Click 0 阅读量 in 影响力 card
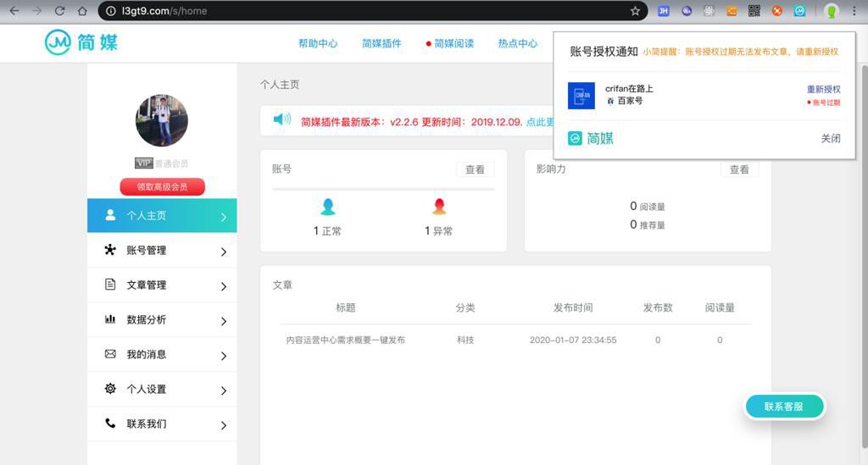Viewport: 868px width, 465px height. (x=647, y=206)
